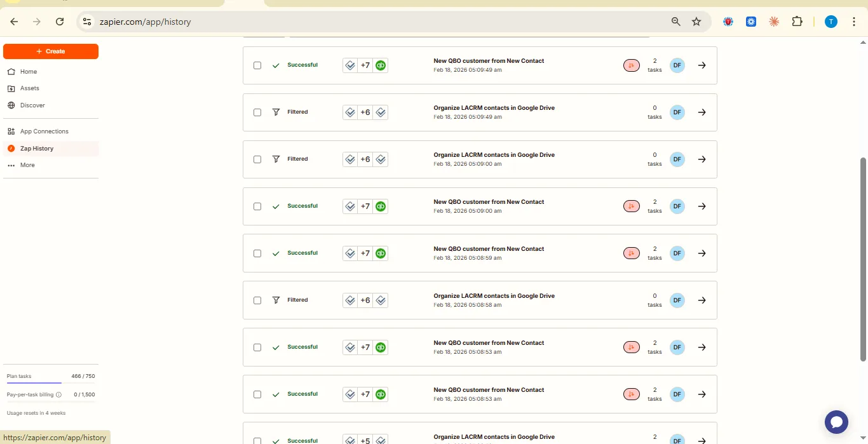
Task: Go to App Connections in the sidebar
Action: (x=44, y=131)
